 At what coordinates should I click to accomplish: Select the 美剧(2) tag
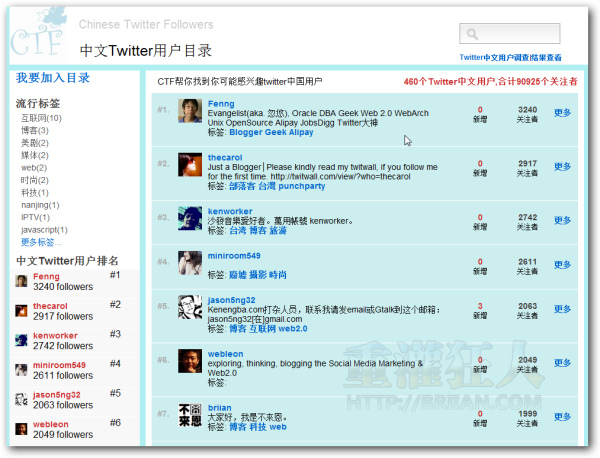pos(35,143)
